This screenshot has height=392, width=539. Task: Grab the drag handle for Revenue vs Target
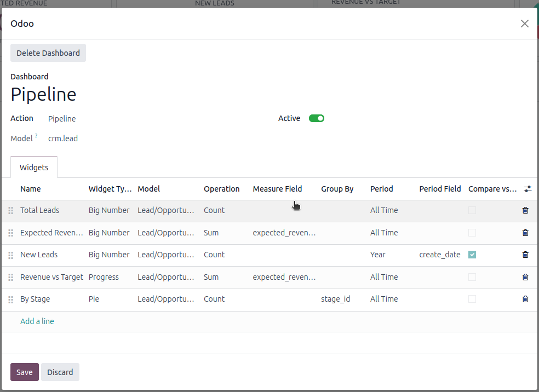tap(10, 277)
